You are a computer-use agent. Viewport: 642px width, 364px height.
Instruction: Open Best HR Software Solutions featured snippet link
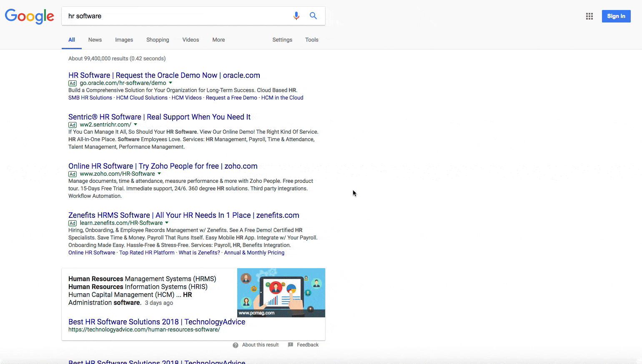(x=157, y=322)
